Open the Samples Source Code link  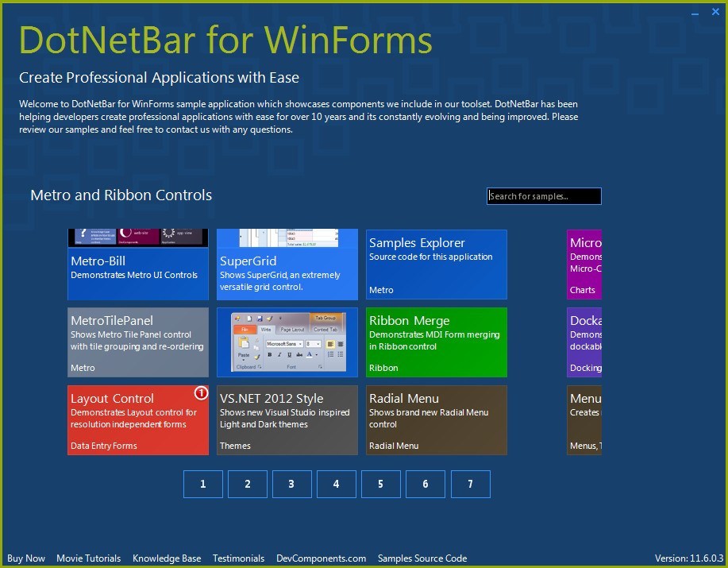422,558
